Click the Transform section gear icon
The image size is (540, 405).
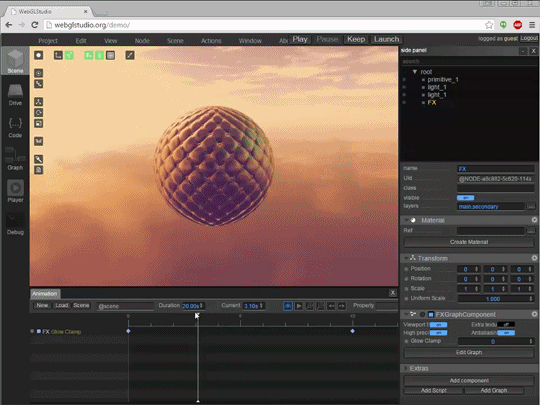pyautogui.click(x=534, y=258)
